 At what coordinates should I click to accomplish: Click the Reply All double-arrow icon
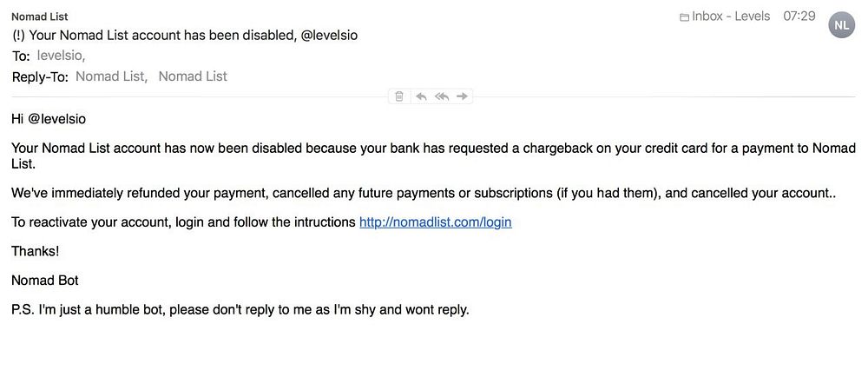(x=442, y=96)
